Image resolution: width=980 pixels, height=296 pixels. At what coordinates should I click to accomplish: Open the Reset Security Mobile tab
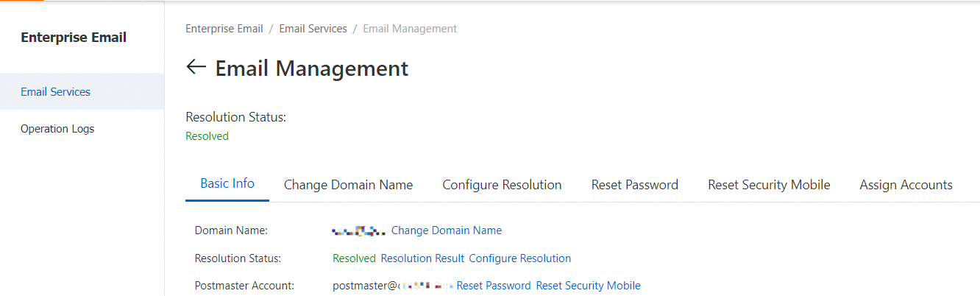click(769, 185)
